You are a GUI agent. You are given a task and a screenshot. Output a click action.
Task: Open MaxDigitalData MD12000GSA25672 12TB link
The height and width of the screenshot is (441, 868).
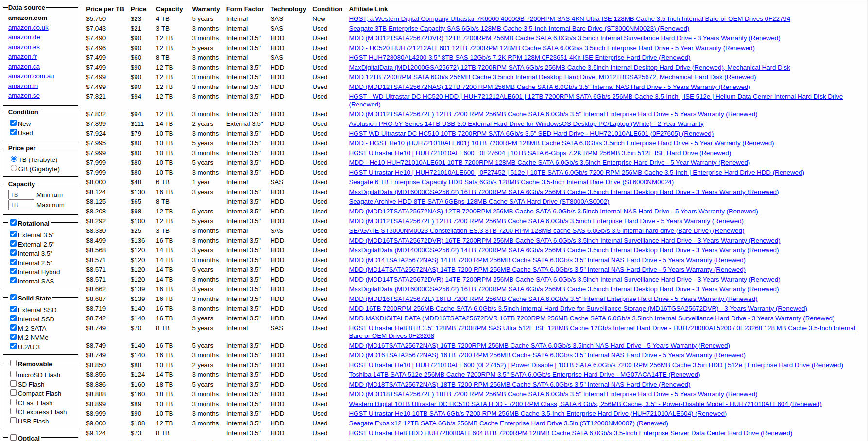569,68
